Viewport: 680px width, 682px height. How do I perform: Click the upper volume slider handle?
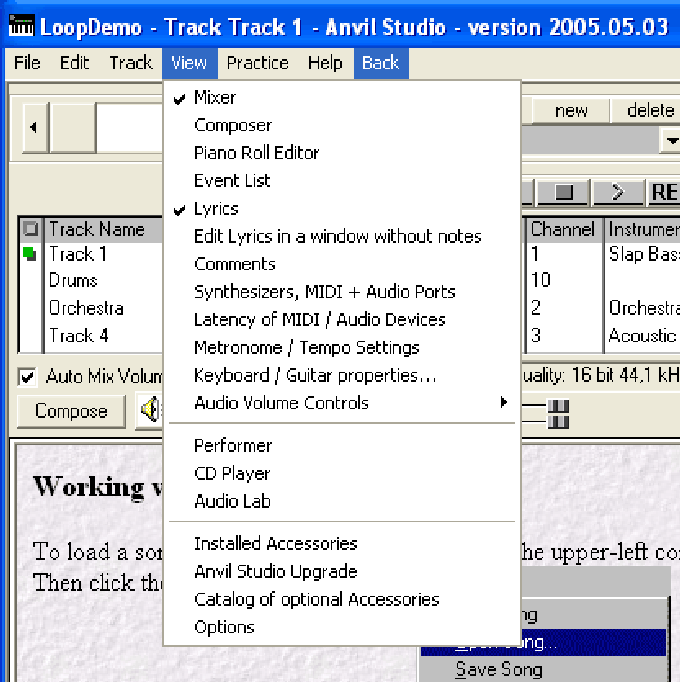[558, 405]
